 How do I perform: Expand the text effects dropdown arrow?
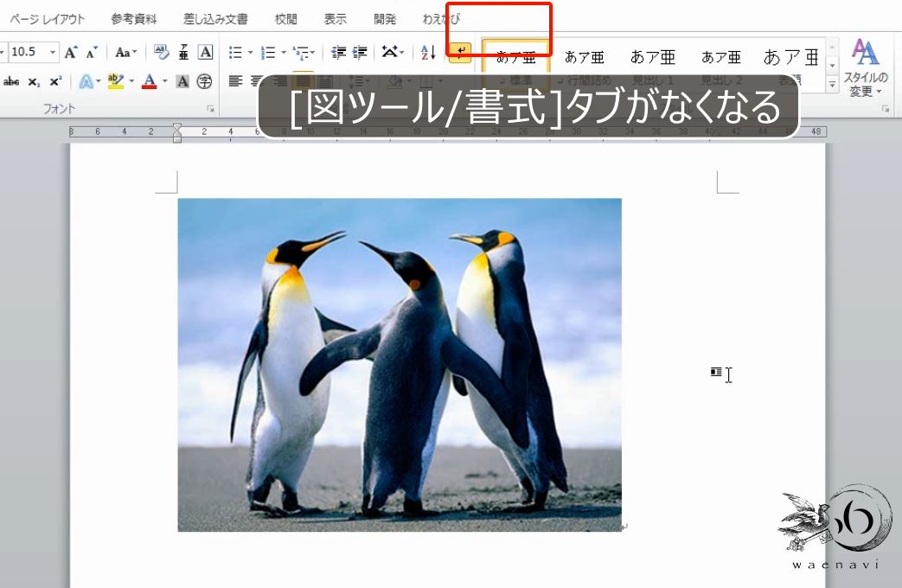(x=99, y=81)
